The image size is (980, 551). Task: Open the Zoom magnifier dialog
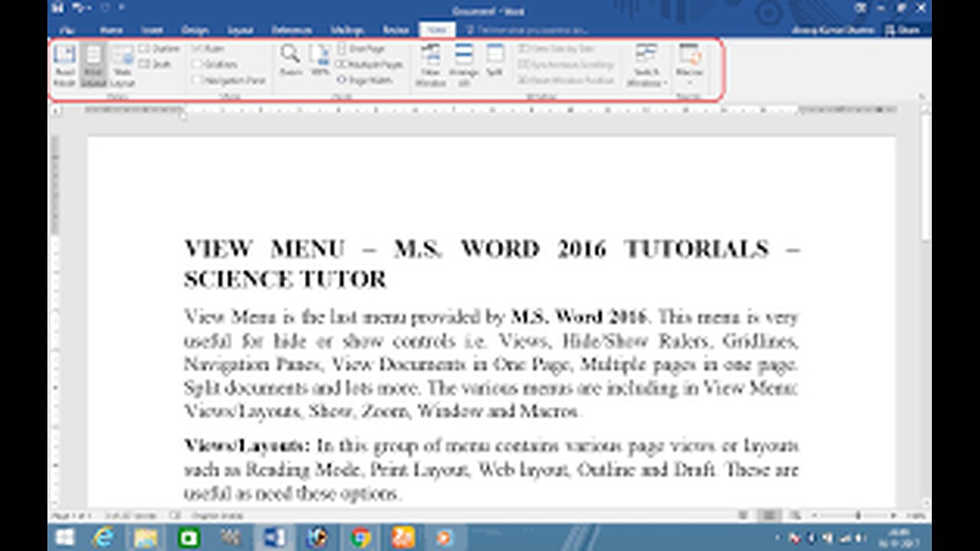[290, 60]
